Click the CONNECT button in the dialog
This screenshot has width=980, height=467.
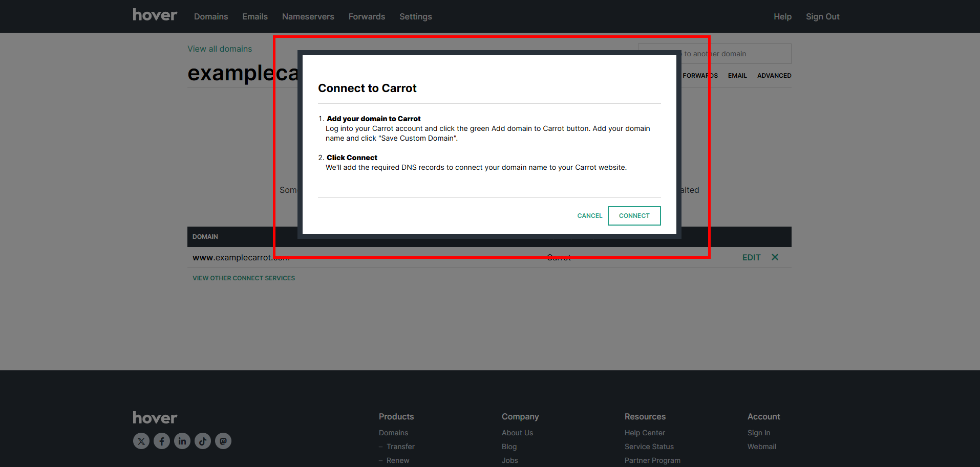pos(634,216)
